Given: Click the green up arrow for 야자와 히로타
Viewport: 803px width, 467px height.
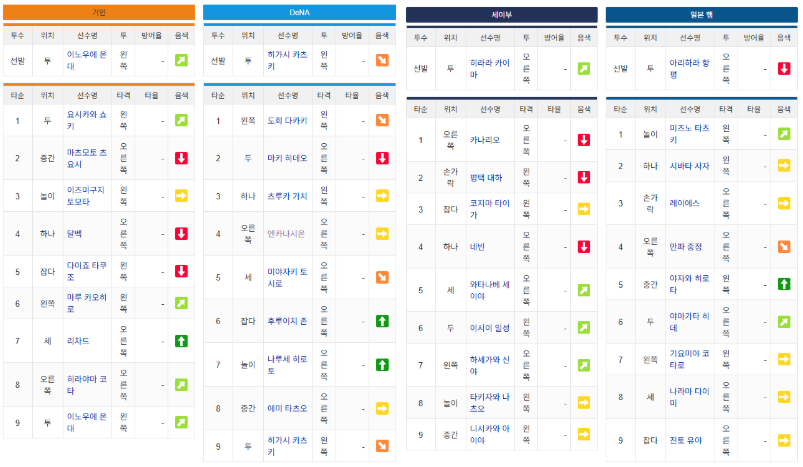Looking at the screenshot, I should click(784, 284).
